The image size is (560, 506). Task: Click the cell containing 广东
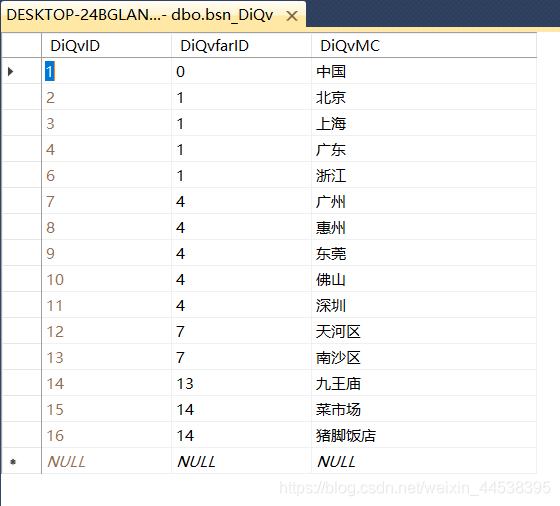424,150
